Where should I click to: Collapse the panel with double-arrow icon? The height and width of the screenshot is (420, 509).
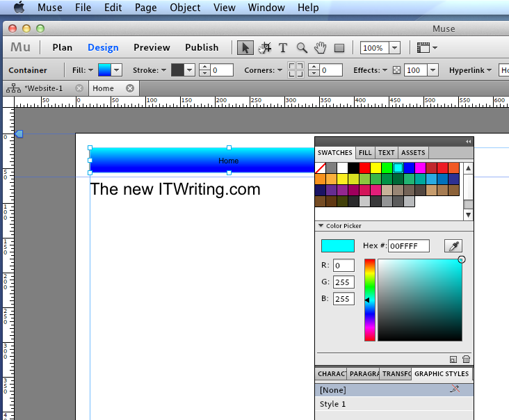(x=468, y=142)
